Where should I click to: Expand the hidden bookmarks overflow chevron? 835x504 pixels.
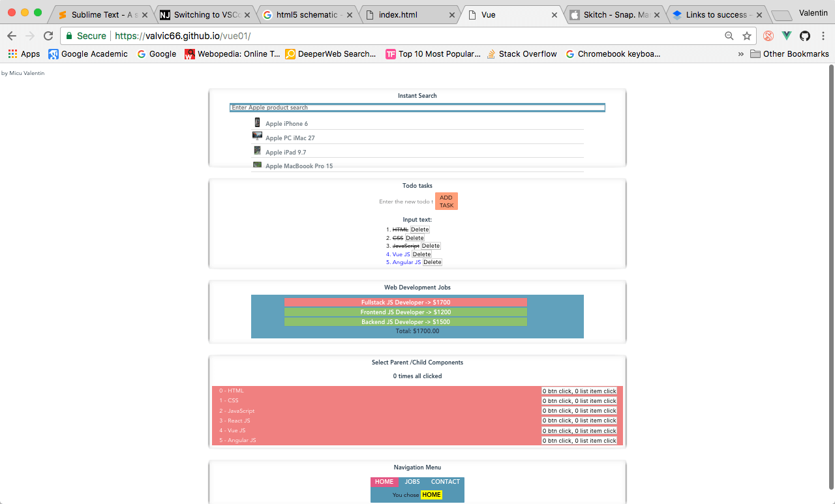coord(740,54)
